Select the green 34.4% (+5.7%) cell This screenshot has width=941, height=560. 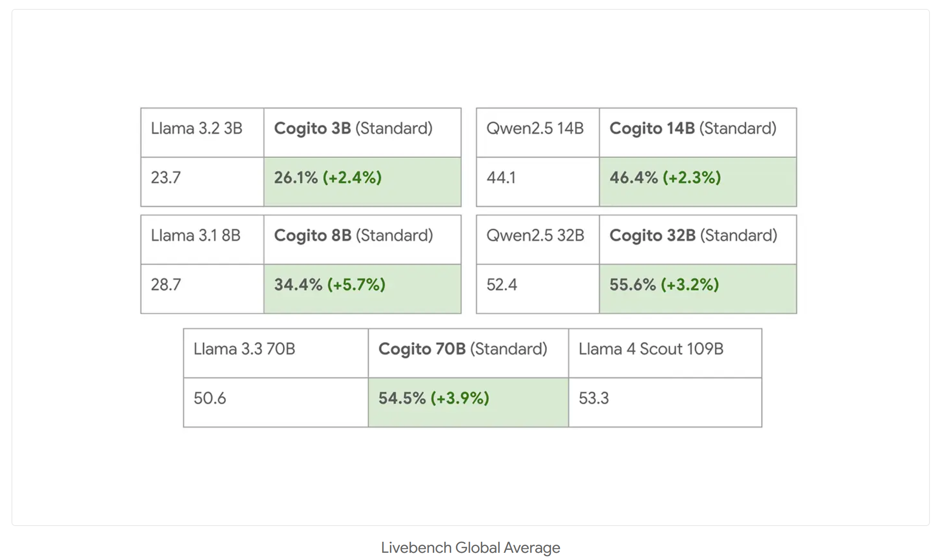(x=362, y=288)
